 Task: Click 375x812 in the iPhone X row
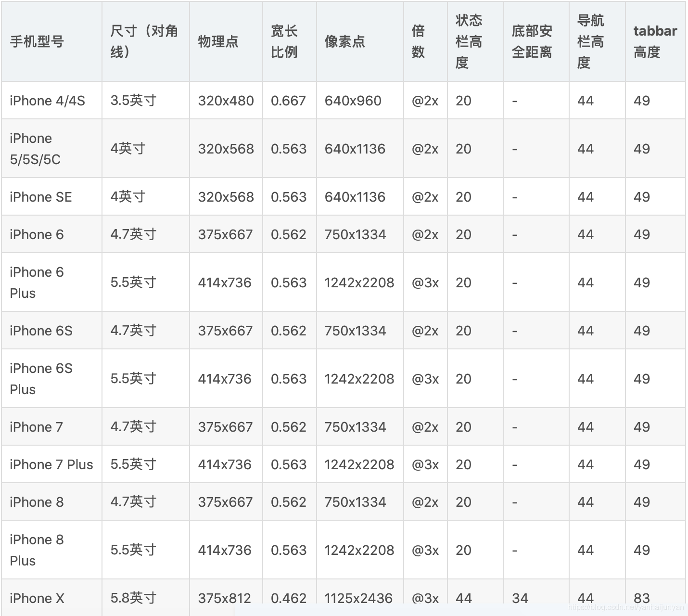click(x=225, y=598)
